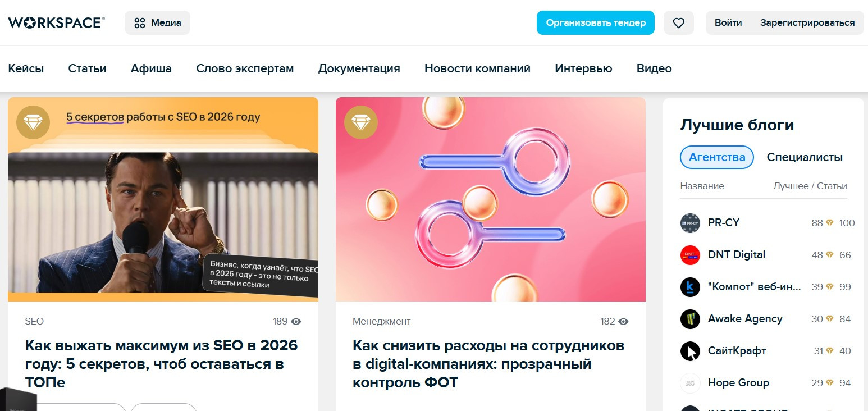Image resolution: width=868 pixels, height=411 pixels.
Task: Open the Кейсы navigation tab
Action: pyautogui.click(x=26, y=68)
